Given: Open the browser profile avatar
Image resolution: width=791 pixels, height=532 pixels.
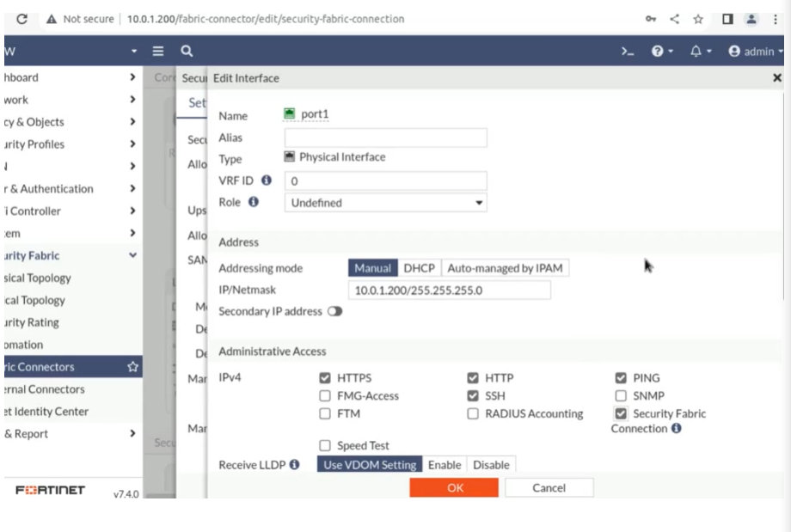Looking at the screenshot, I should click(751, 19).
